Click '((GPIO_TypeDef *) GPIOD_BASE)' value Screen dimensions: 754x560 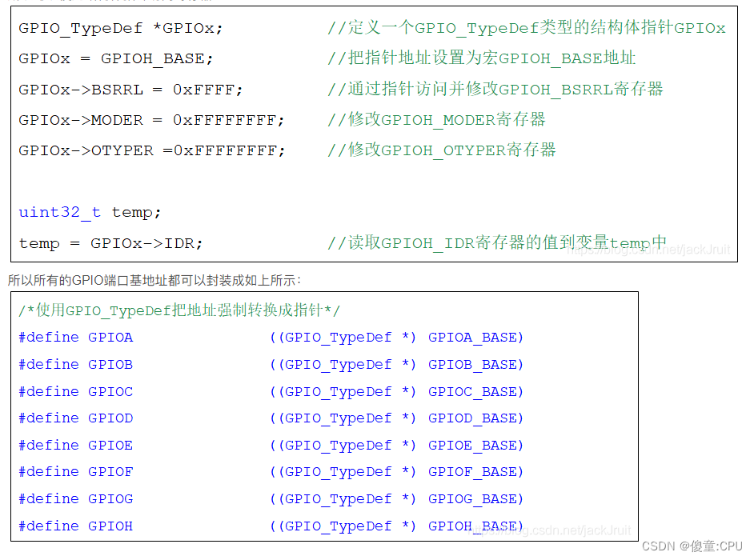pos(396,418)
